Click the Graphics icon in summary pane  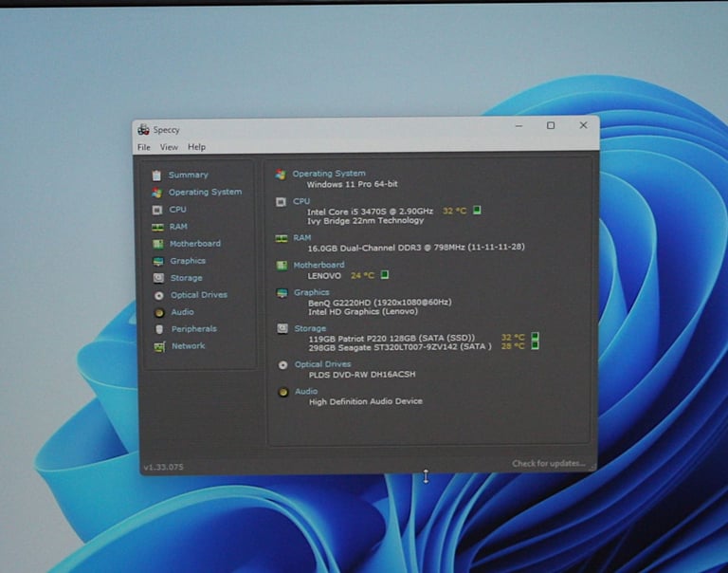[282, 293]
